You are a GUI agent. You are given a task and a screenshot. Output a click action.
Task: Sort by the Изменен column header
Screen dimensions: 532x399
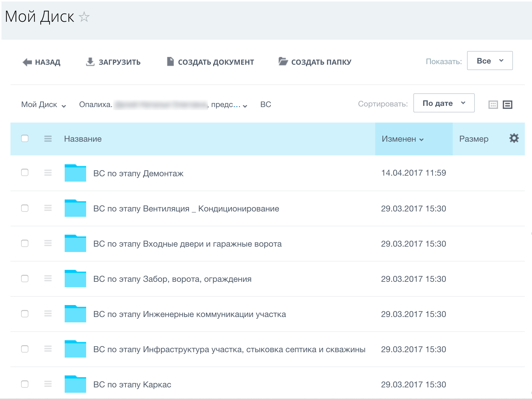coord(402,139)
